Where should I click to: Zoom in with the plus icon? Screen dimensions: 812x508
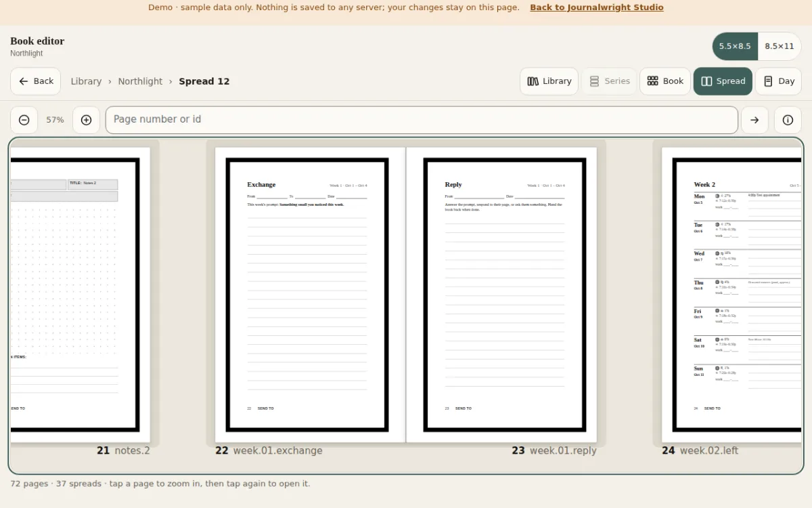click(x=86, y=120)
